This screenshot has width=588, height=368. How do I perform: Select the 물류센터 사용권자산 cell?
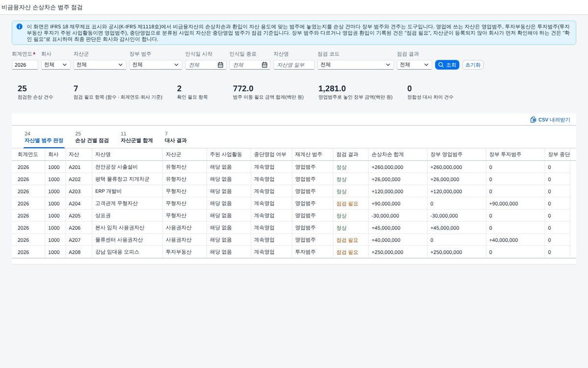(127, 240)
